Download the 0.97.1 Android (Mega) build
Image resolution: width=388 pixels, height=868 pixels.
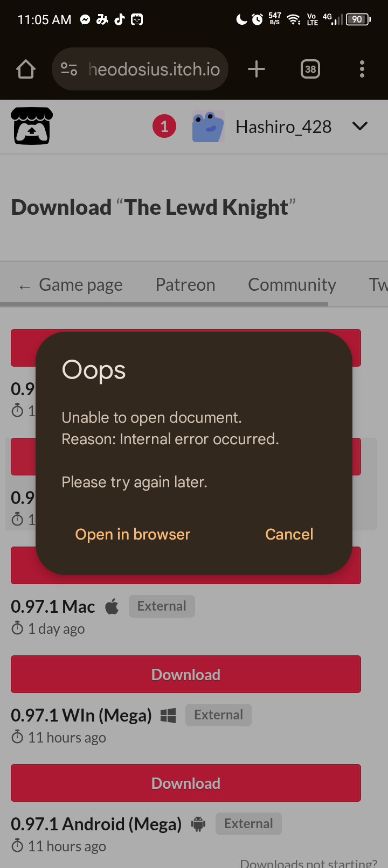(186, 783)
